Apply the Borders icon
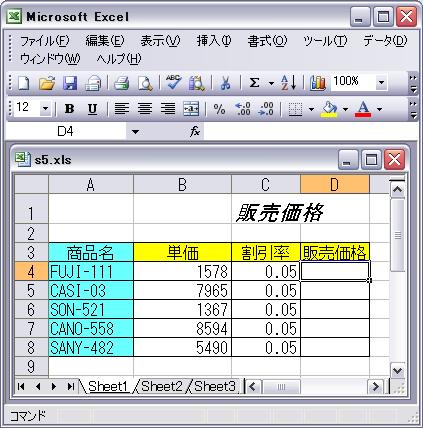The width and height of the screenshot is (423, 428). [295, 109]
